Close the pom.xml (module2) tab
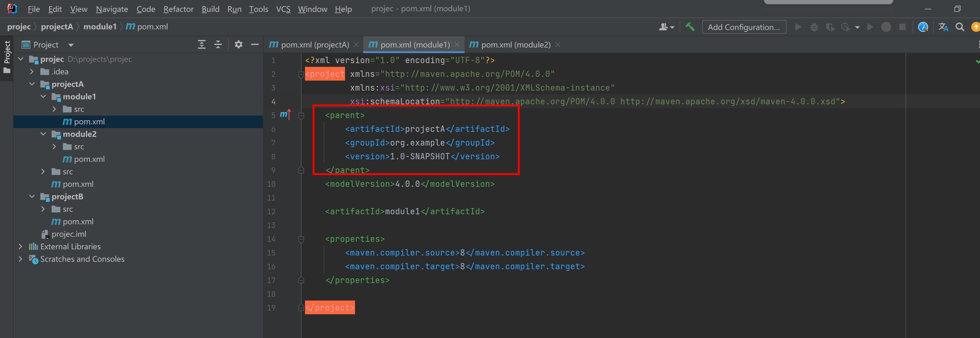This screenshot has width=980, height=338. (558, 45)
